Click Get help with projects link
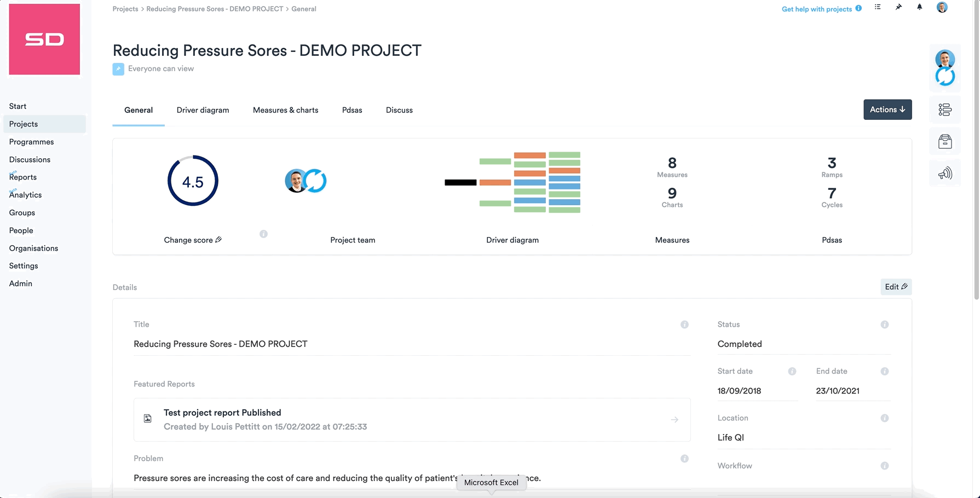 (816, 9)
